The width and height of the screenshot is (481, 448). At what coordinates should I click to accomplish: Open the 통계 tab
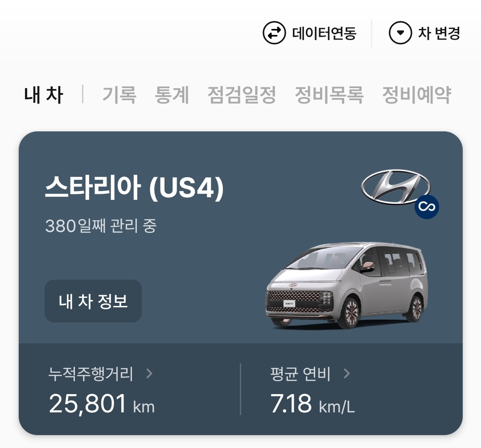(172, 95)
